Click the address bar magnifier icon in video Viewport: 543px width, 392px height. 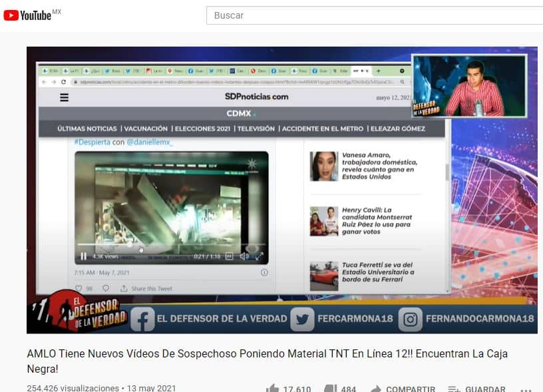pos(402,82)
